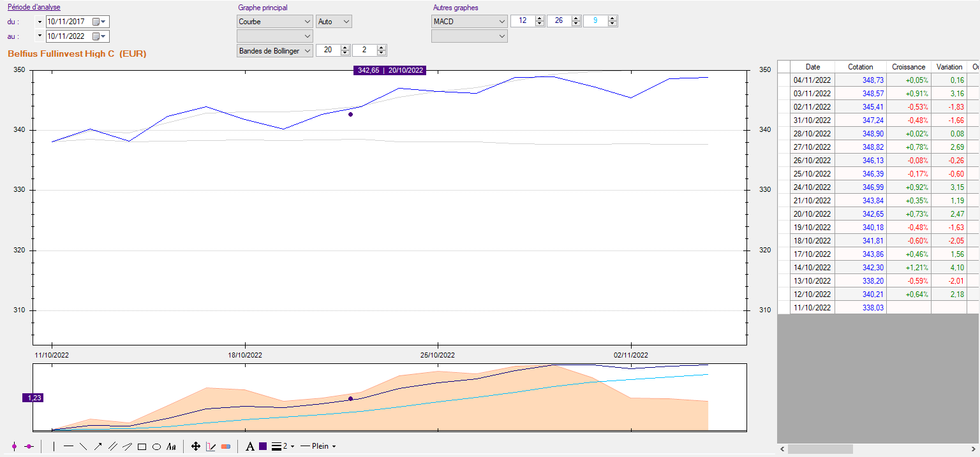Click the four-arrow move tool
This screenshot has width=980, height=457.
(x=196, y=446)
